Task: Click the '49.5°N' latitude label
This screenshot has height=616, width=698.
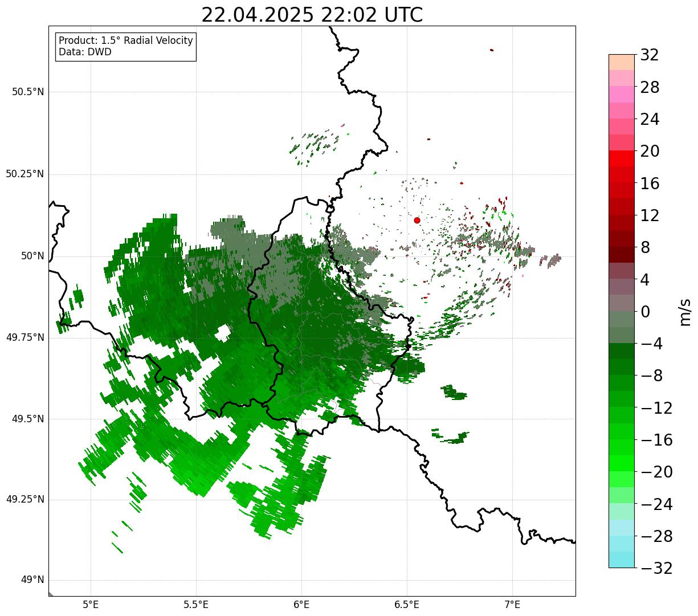Action: pos(28,419)
